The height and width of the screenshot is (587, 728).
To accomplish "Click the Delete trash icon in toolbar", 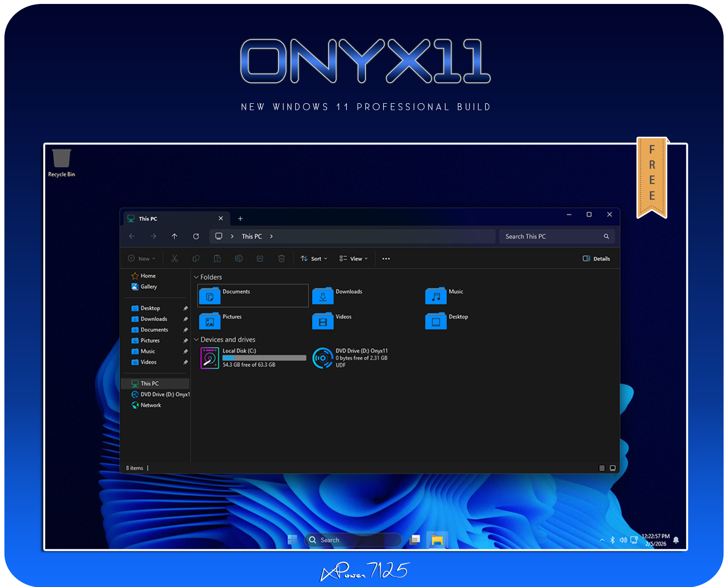I will [x=281, y=259].
